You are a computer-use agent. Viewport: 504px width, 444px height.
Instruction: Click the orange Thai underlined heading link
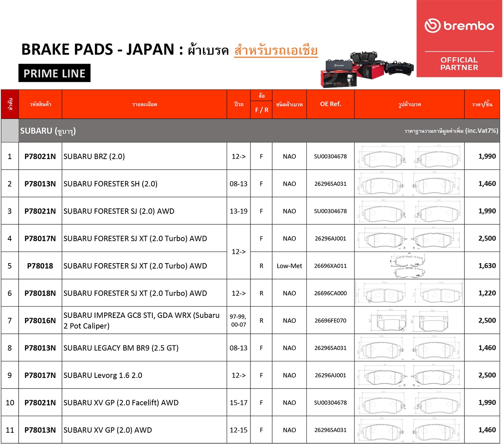tap(276, 50)
